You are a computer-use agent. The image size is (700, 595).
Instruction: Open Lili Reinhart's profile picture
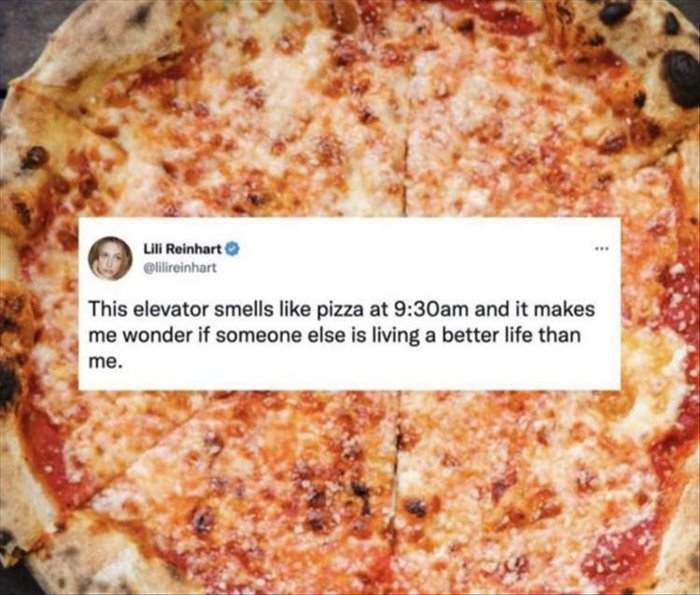pos(110,258)
